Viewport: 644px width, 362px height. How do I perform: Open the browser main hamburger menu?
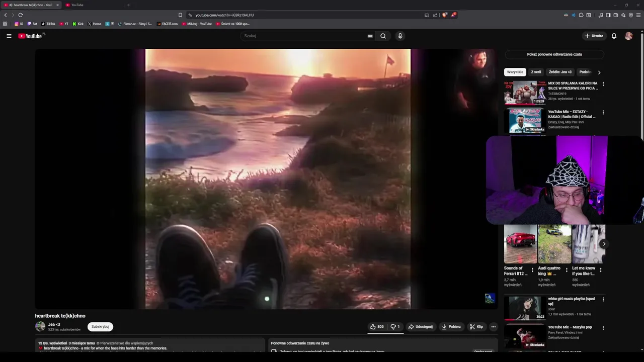(x=638, y=15)
